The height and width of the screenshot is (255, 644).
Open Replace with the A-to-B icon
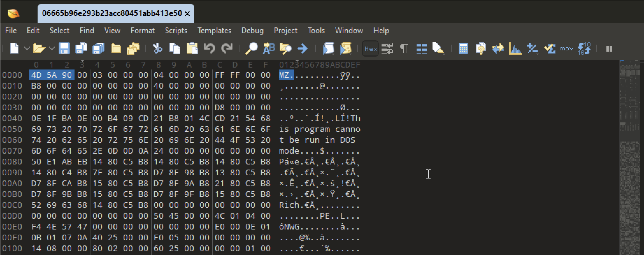(x=268, y=48)
